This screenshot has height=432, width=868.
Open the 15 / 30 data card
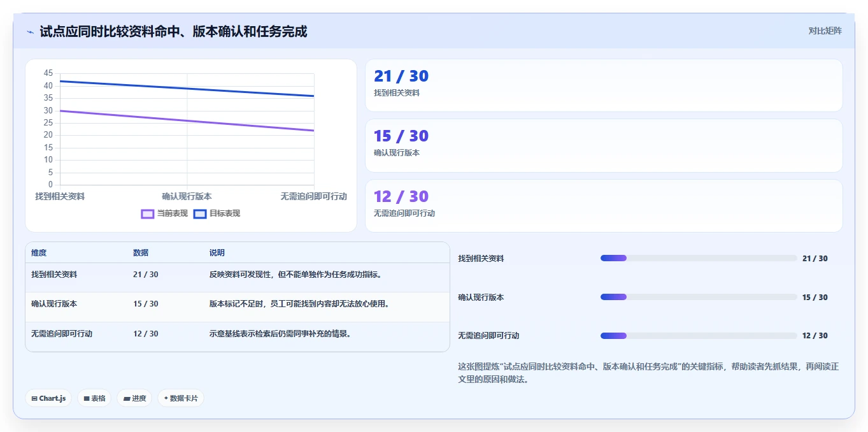604,145
